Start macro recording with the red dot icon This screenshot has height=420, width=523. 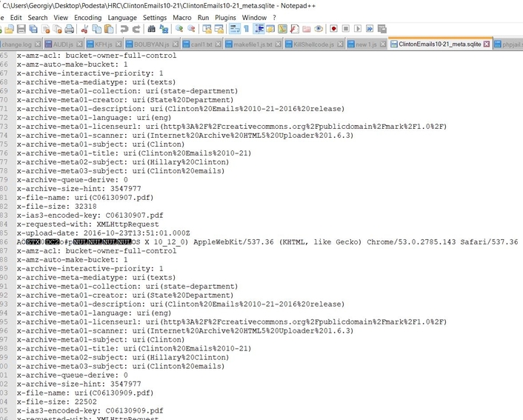click(x=335, y=30)
